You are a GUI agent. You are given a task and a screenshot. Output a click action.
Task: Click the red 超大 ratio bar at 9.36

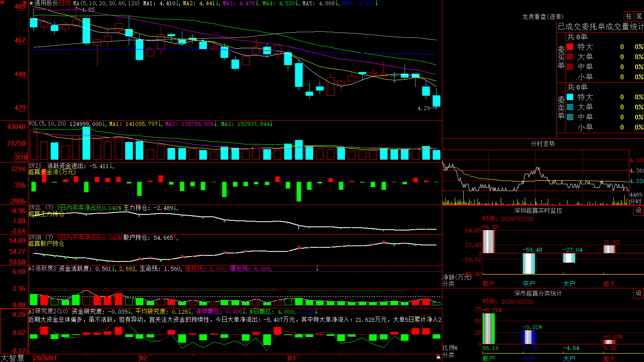(609, 342)
